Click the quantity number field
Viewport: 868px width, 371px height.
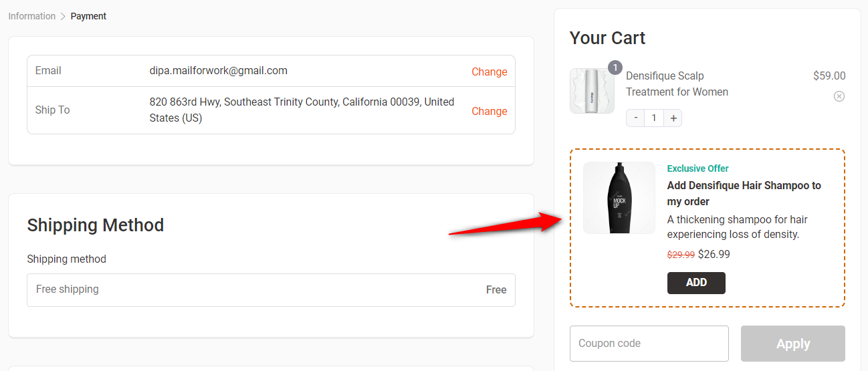coord(654,118)
